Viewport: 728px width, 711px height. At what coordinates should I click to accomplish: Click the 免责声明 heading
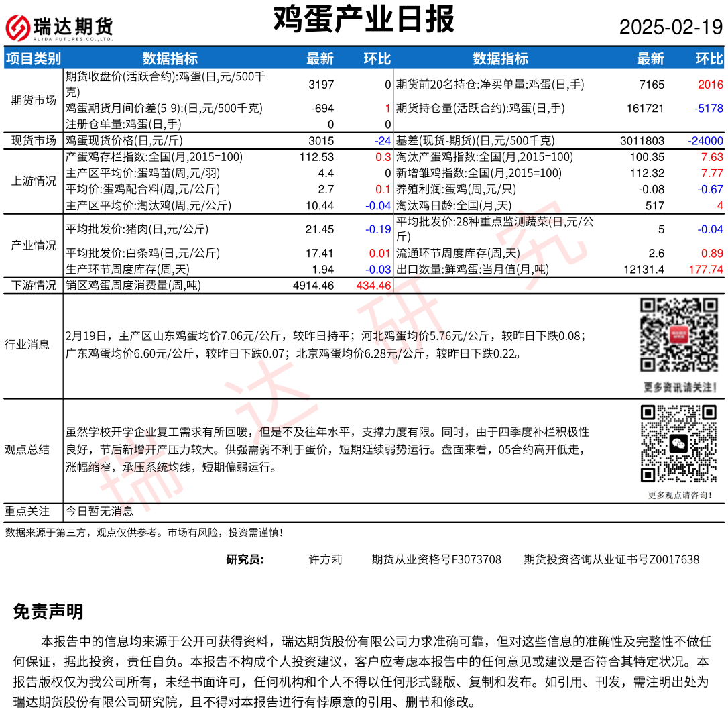pyautogui.click(x=48, y=612)
